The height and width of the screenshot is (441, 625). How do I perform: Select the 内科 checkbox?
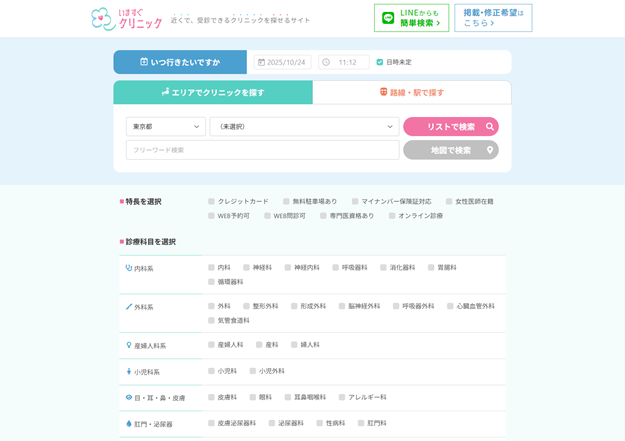click(211, 268)
